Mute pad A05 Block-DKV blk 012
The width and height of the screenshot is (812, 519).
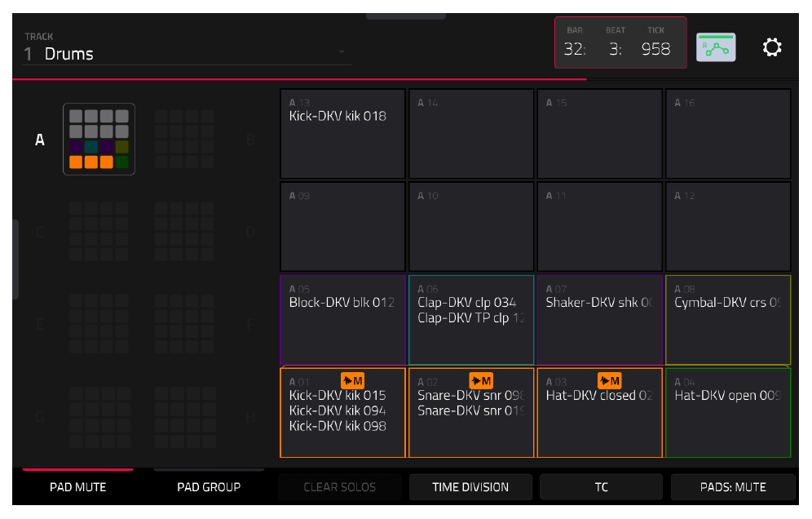coord(342,320)
